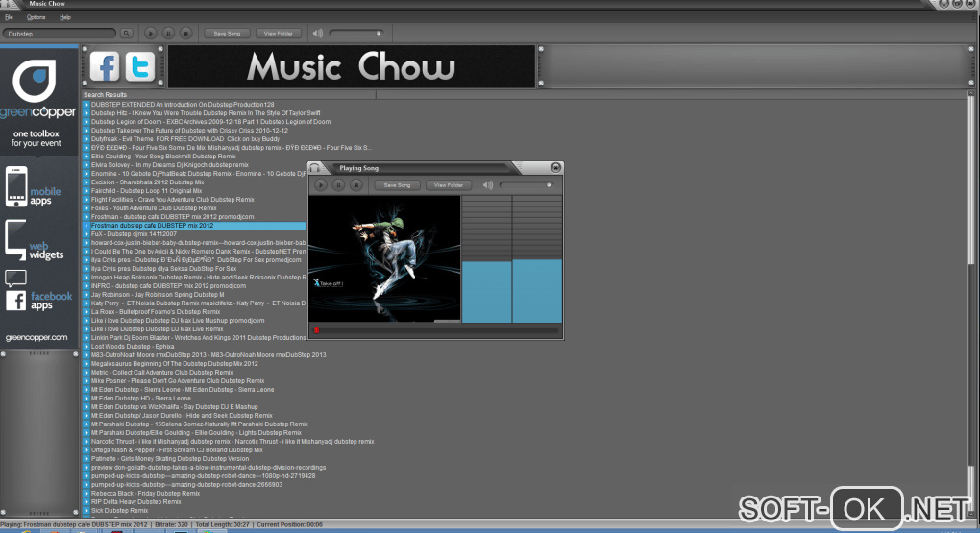Viewport: 980px width, 533px height.
Task: Select 'Dutyfreak - Evil Theme' row
Action: (x=185, y=139)
